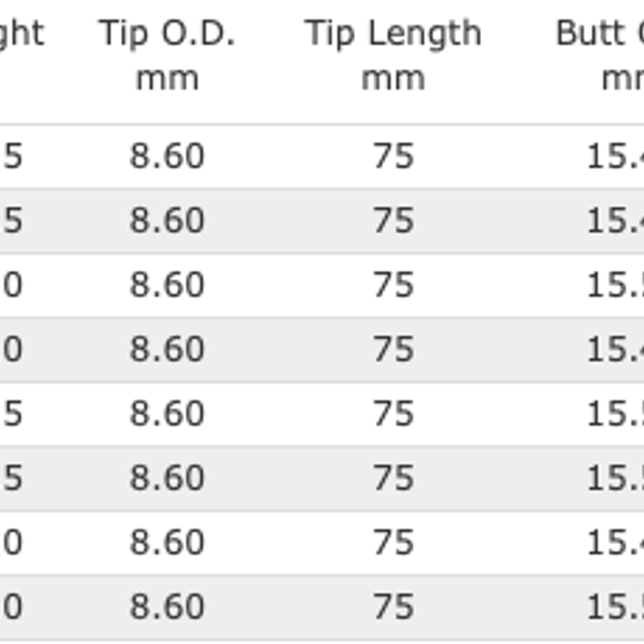644x644 pixels.
Task: Click the first row's partially visible 15.4 value
Action: pos(615,156)
